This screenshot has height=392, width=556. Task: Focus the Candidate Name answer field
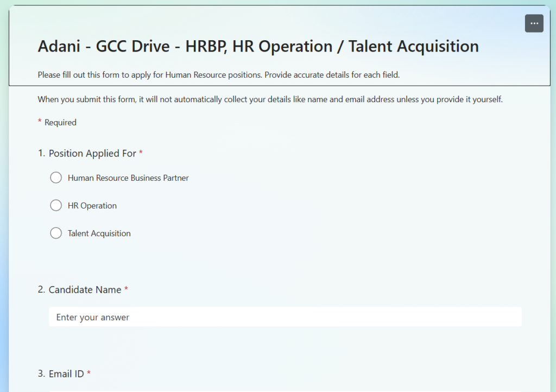coord(285,317)
